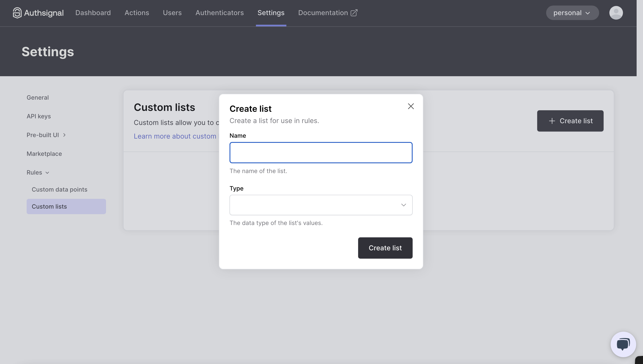Screen dimensions: 643x364
Task: Open the personal tenant dropdown
Action: [572, 13]
